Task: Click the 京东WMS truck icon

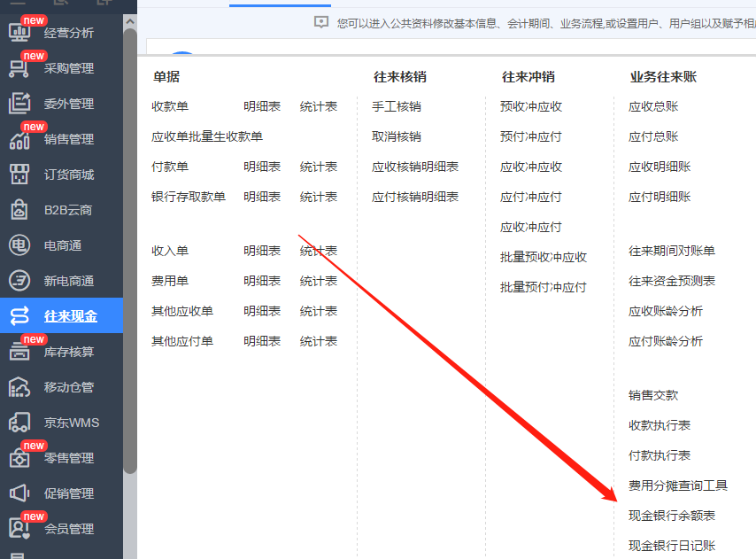Action: point(19,423)
